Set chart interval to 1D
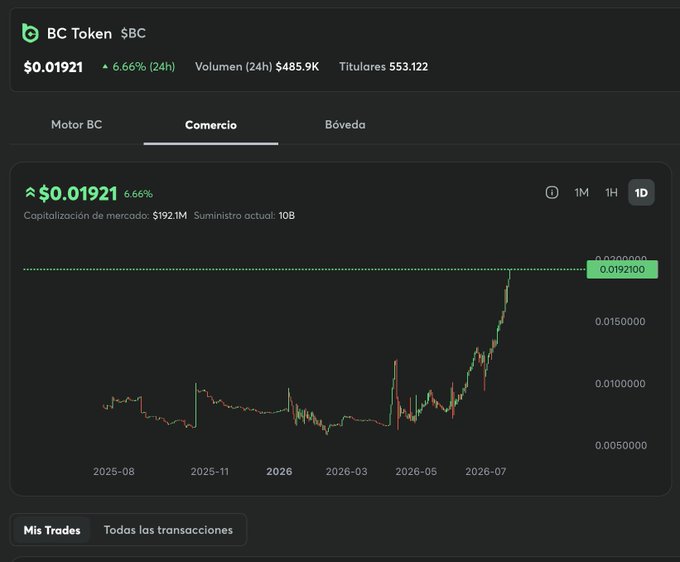Viewport: 680px width, 562px height. click(x=641, y=193)
